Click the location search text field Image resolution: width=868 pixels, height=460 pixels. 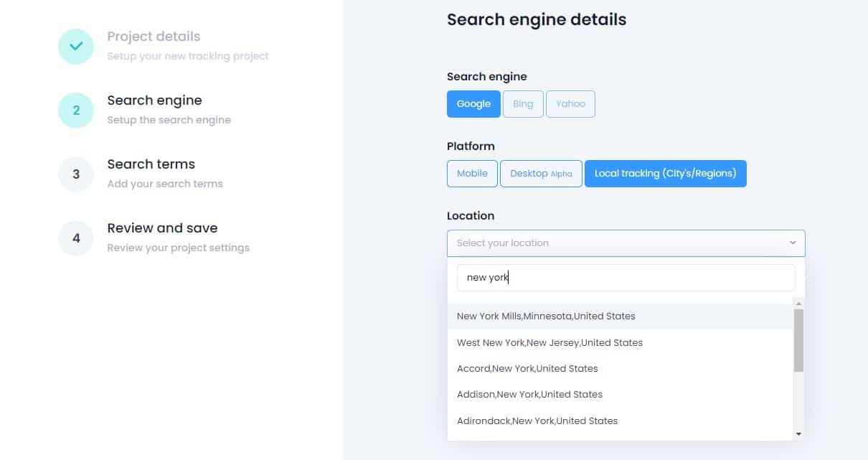pyautogui.click(x=626, y=277)
